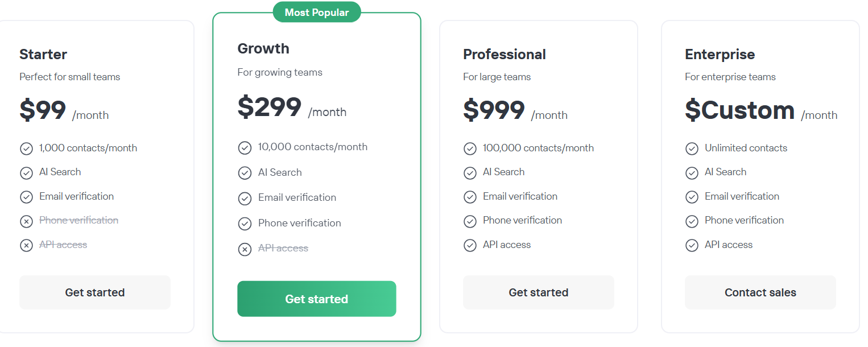Click the API access cross icon on Growth plan
868x347 pixels.
point(245,248)
